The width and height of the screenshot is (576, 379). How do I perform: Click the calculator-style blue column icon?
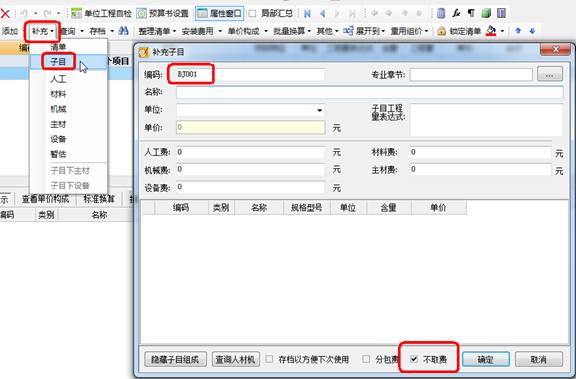[x=441, y=14]
